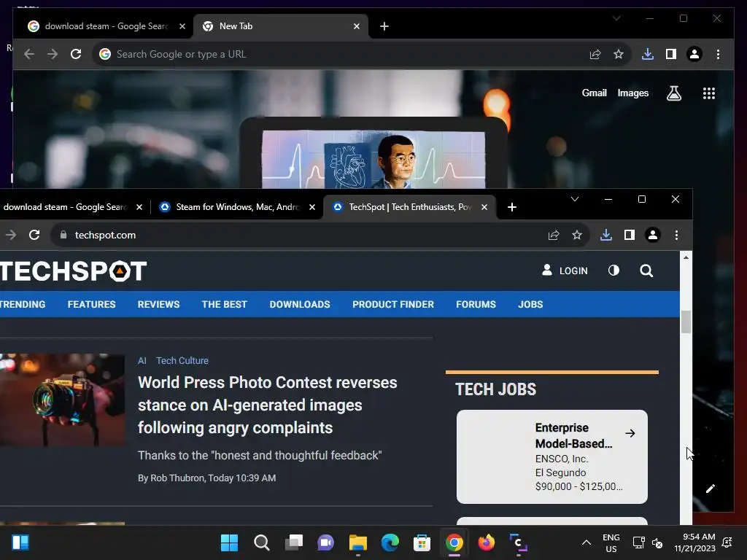Toggle side panel in back Chrome window
Screen dimensions: 747x560
[671, 54]
